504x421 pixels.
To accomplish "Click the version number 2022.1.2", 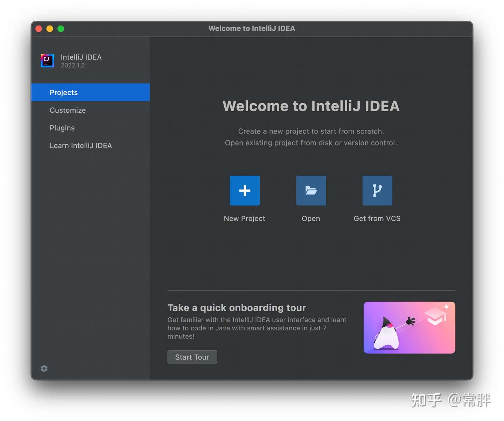I will pos(73,65).
